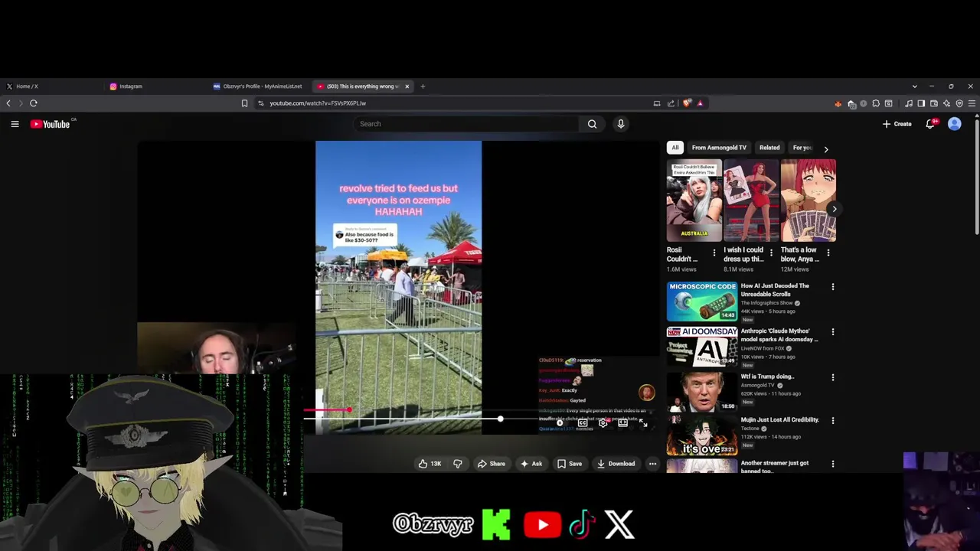Open Brave Shields lion icon
Image resolution: width=980 pixels, height=551 pixels.
[687, 103]
